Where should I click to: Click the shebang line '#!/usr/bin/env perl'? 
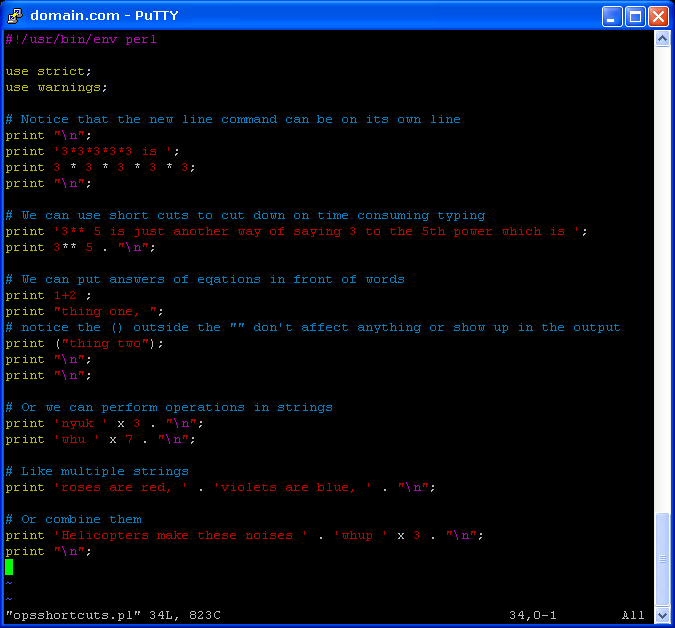coord(81,40)
